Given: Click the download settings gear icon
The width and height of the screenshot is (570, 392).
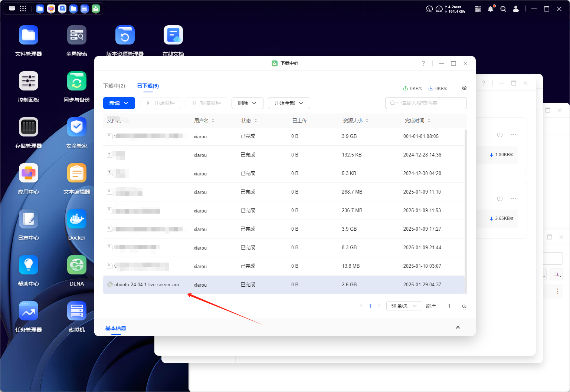Looking at the screenshot, I should click(x=464, y=88).
